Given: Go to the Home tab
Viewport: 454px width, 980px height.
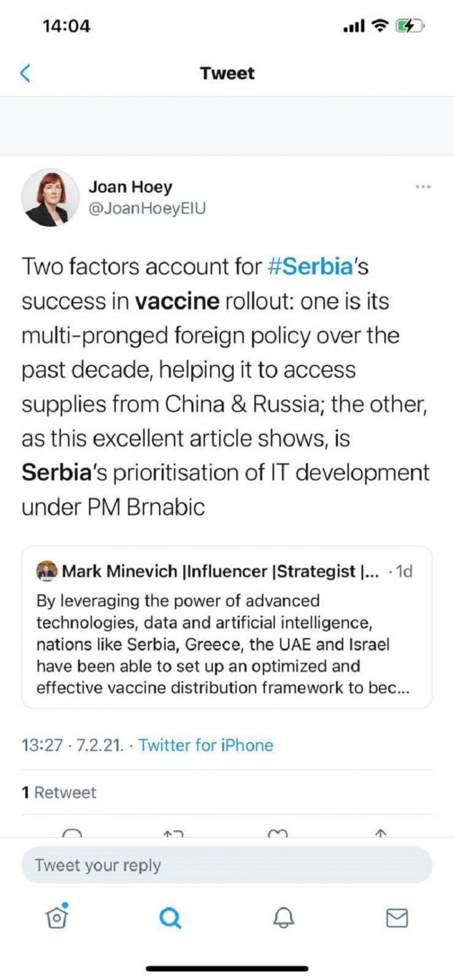Looking at the screenshot, I should pos(57,917).
